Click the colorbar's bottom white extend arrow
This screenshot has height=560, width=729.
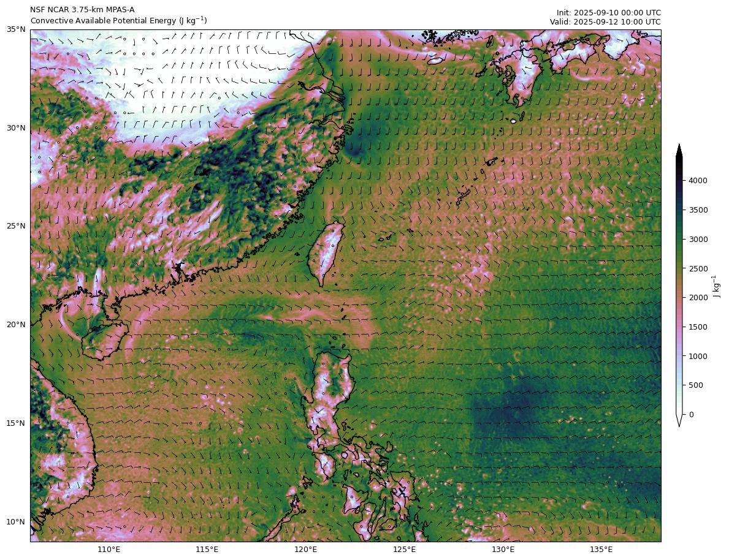pos(679,420)
